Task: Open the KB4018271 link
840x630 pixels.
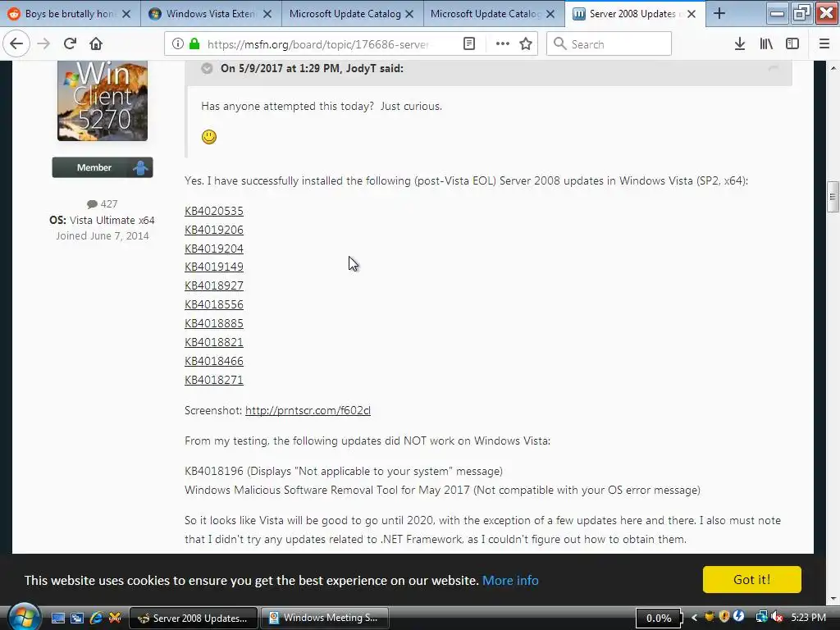Action: pyautogui.click(x=214, y=380)
